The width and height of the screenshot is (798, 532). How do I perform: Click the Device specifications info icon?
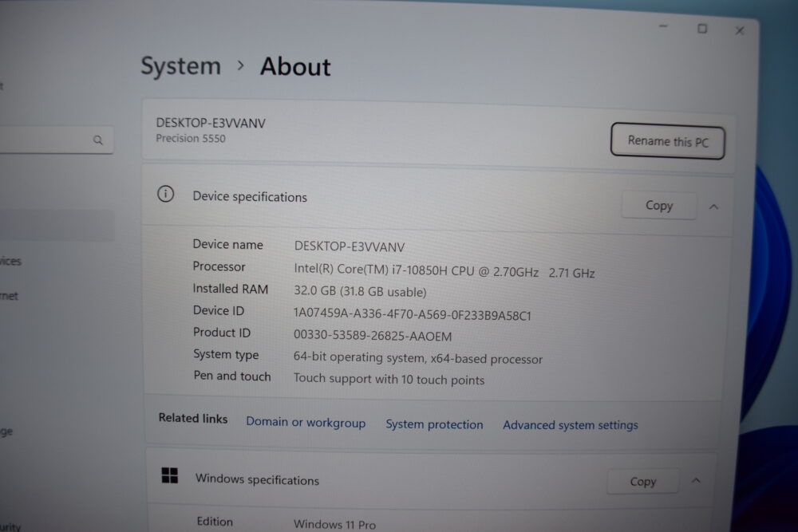pyautogui.click(x=165, y=194)
